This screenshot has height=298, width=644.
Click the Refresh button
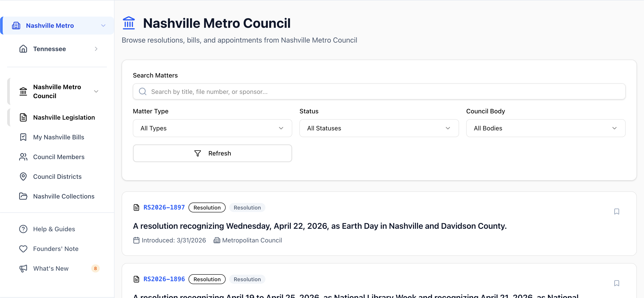212,153
